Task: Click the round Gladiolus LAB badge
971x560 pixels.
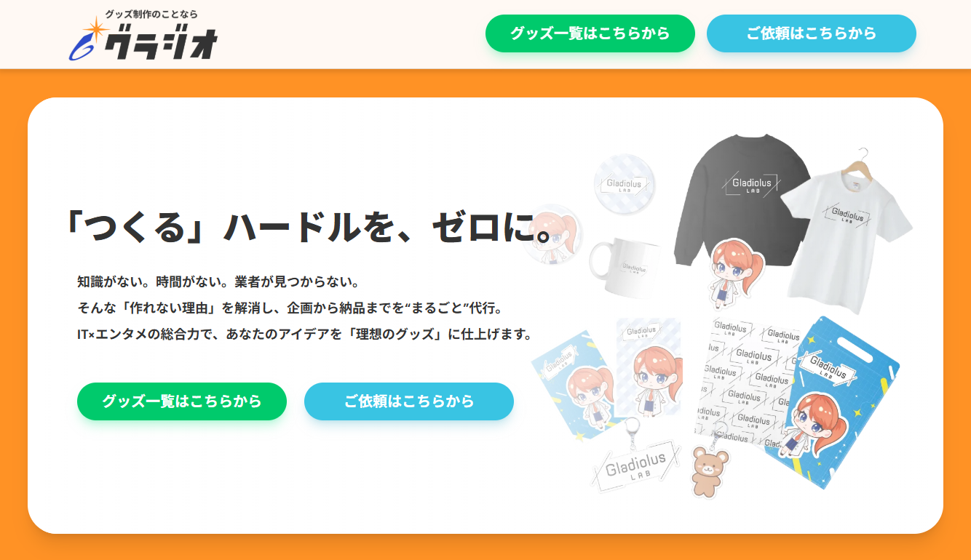Action: pyautogui.click(x=625, y=185)
